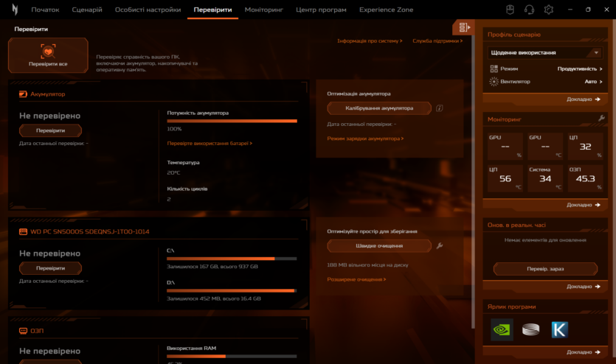This screenshot has width=616, height=364.
Task: Expand Режим Продуктивність option
Action: click(579, 69)
